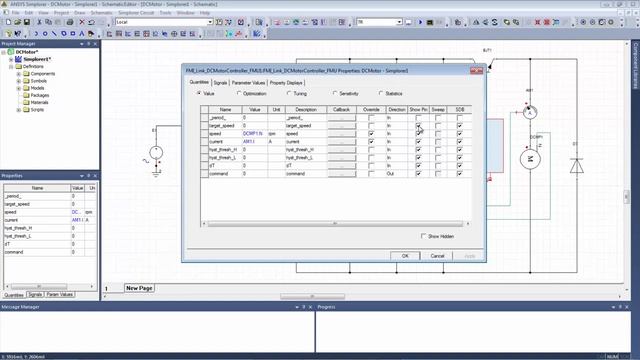Viewport: 640px width, 360px height.
Task: Click the Cancel button
Action: click(437, 256)
